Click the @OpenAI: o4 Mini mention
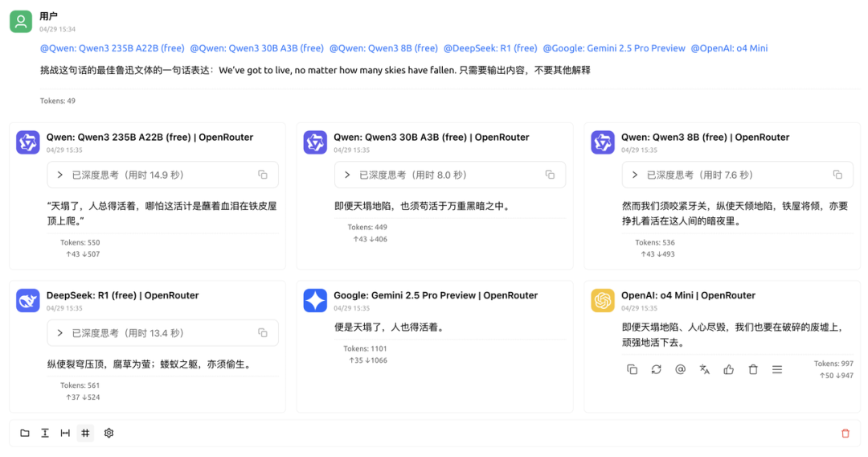This screenshot has height=457, width=868. point(729,48)
